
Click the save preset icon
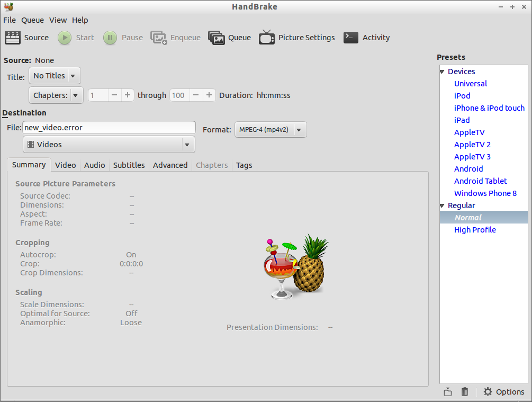448,392
